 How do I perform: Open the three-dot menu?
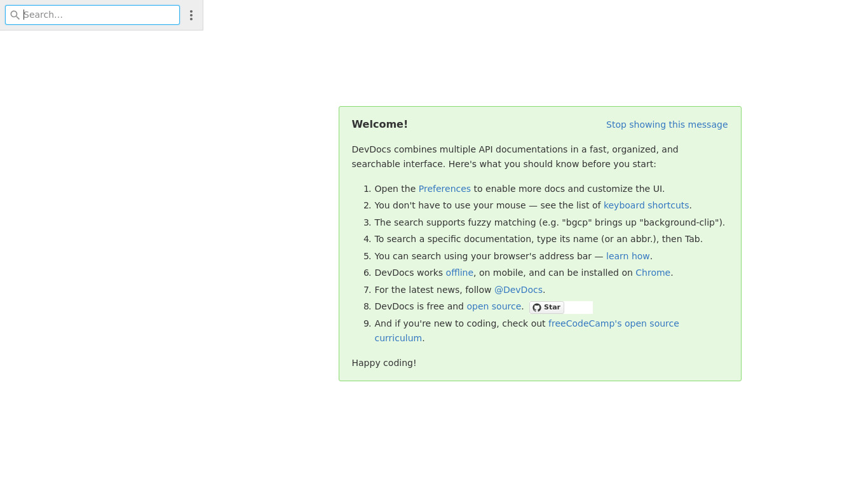(191, 15)
